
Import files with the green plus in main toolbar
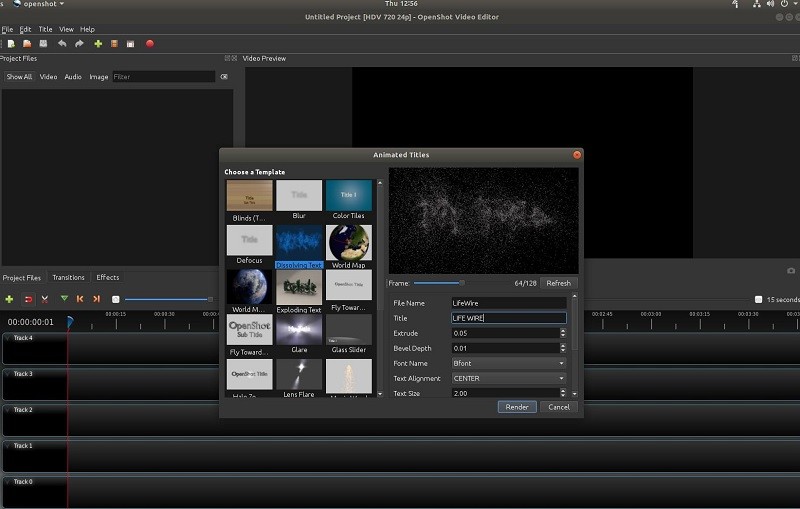[x=98, y=44]
